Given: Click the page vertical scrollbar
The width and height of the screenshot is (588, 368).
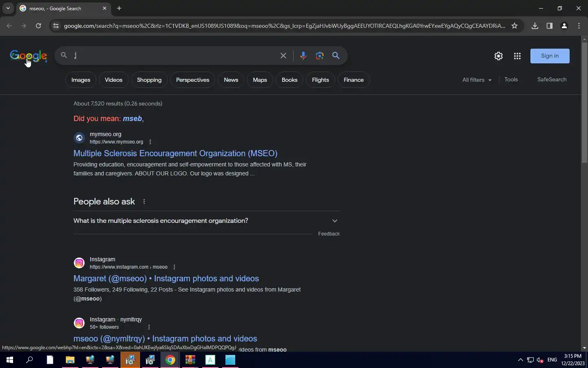Looking at the screenshot, I should coord(584,102).
